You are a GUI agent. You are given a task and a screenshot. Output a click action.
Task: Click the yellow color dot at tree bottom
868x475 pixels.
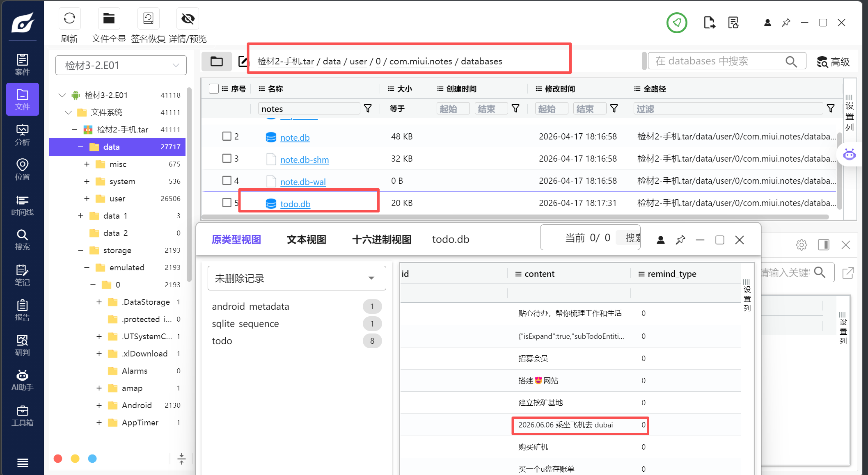[x=75, y=459]
